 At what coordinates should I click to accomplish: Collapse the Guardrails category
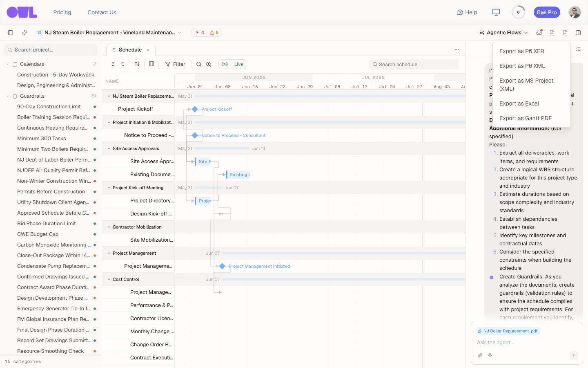(7, 96)
